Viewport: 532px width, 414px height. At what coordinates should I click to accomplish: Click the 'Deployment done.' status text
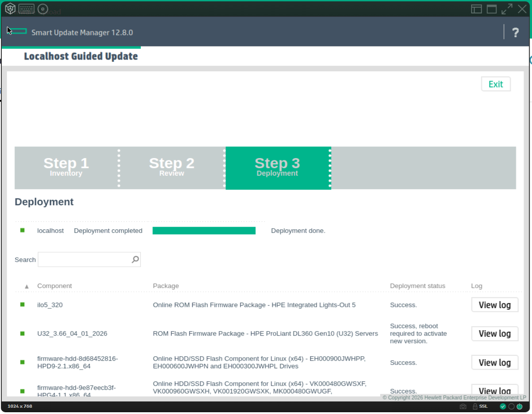tap(298, 231)
